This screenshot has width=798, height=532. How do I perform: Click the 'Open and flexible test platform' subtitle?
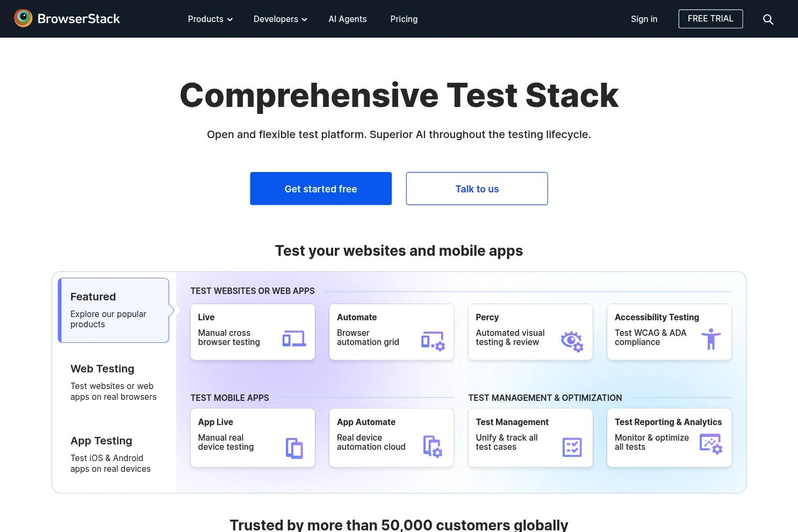399,134
